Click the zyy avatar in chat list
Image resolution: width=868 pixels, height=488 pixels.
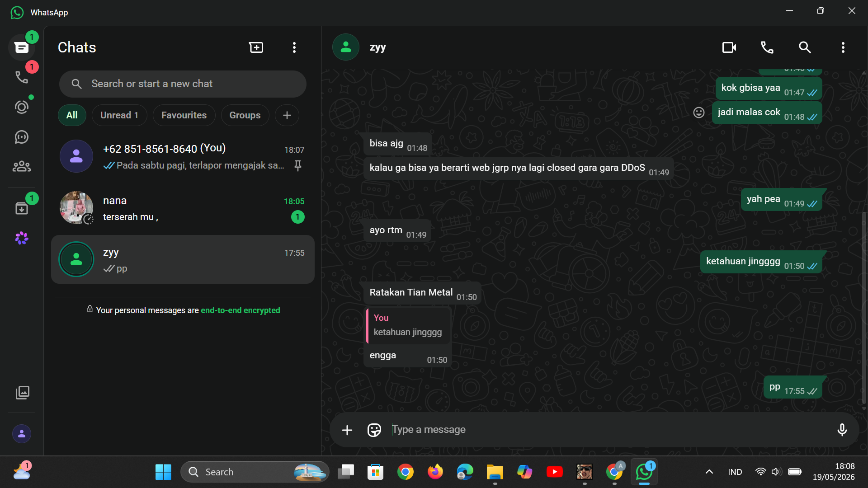[x=76, y=259]
